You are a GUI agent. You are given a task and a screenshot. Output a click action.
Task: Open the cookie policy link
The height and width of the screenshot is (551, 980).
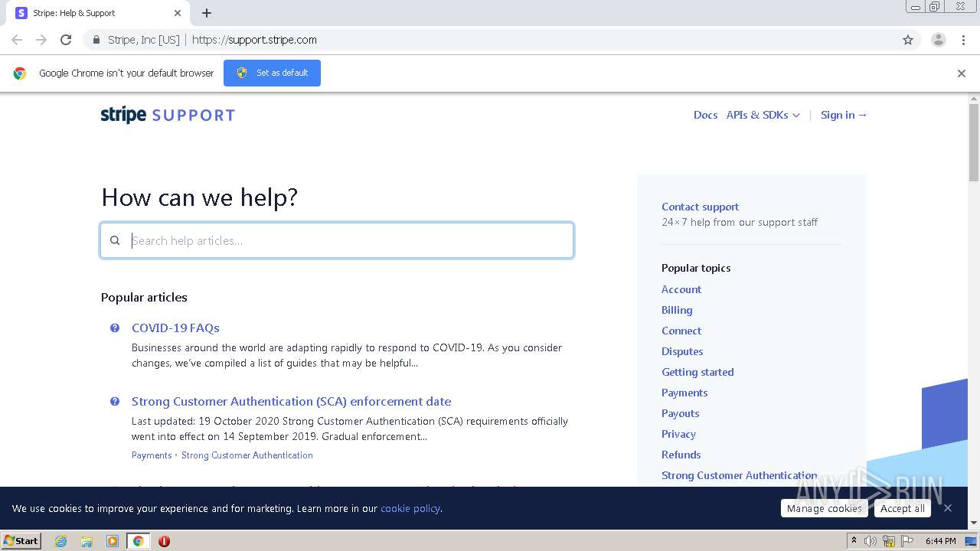point(410,508)
